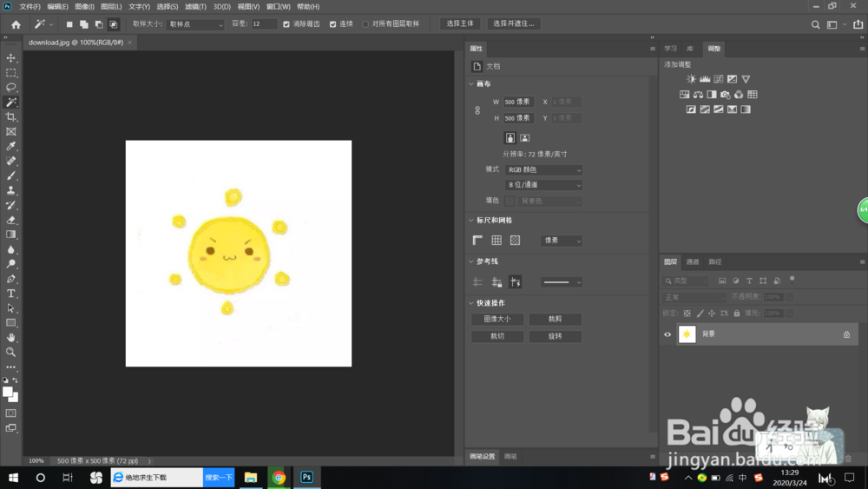Select the Clone Stamp tool
This screenshot has height=489, width=868.
(x=10, y=190)
